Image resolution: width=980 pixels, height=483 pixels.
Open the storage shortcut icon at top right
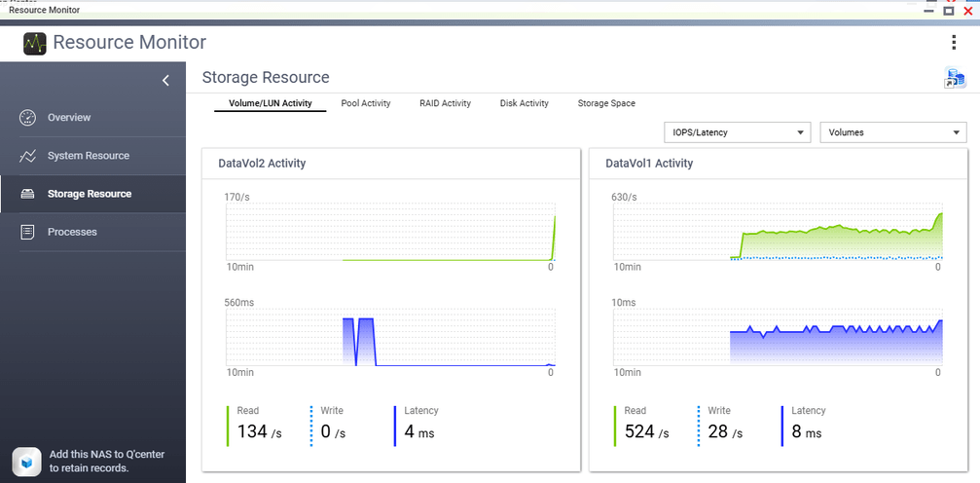point(955,78)
